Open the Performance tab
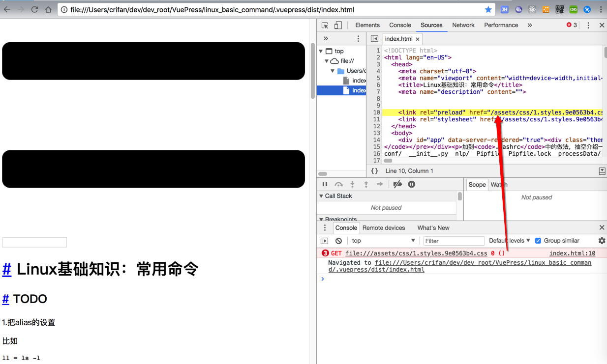 point(501,25)
